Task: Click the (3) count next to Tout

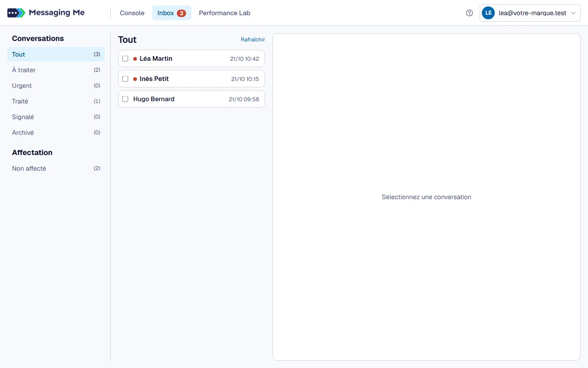Action: (x=97, y=54)
